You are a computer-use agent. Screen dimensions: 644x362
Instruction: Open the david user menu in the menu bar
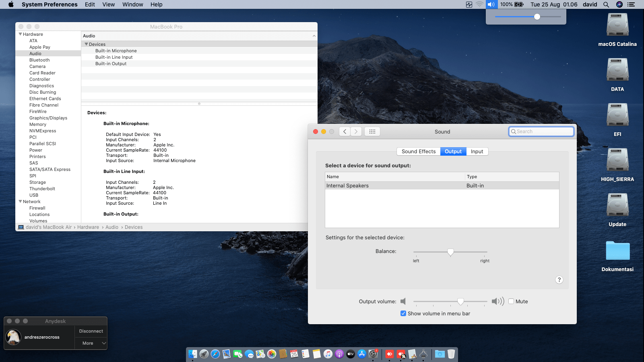tap(590, 4)
